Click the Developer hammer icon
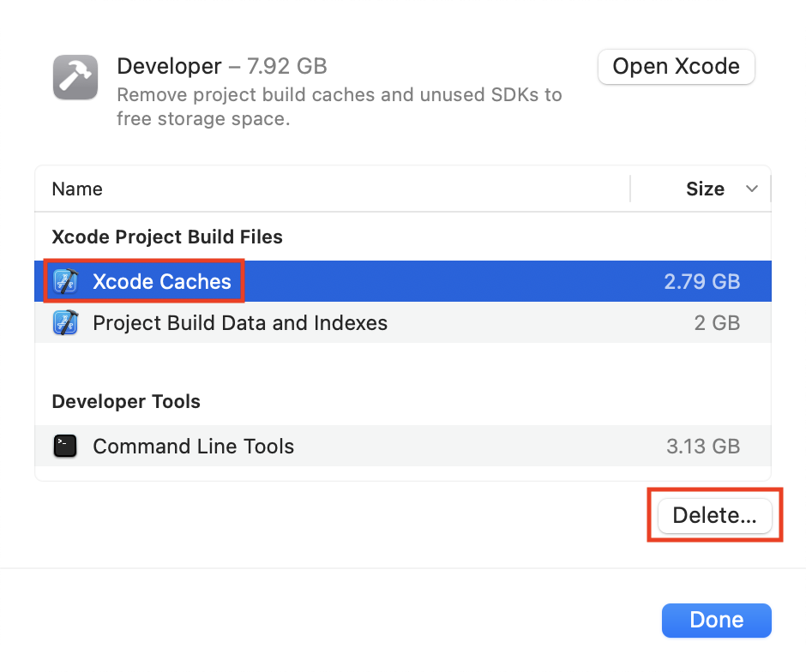Screen dimensions: 806x672 (75, 77)
